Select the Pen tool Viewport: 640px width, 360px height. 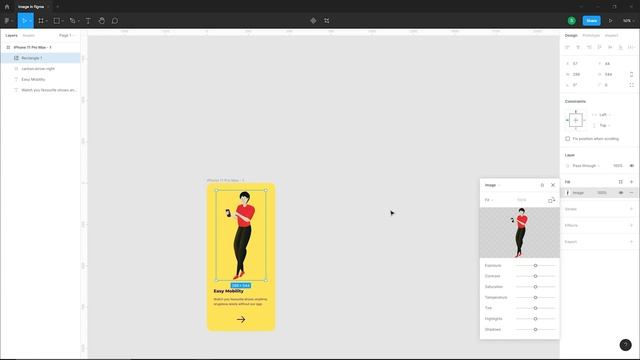point(72,20)
